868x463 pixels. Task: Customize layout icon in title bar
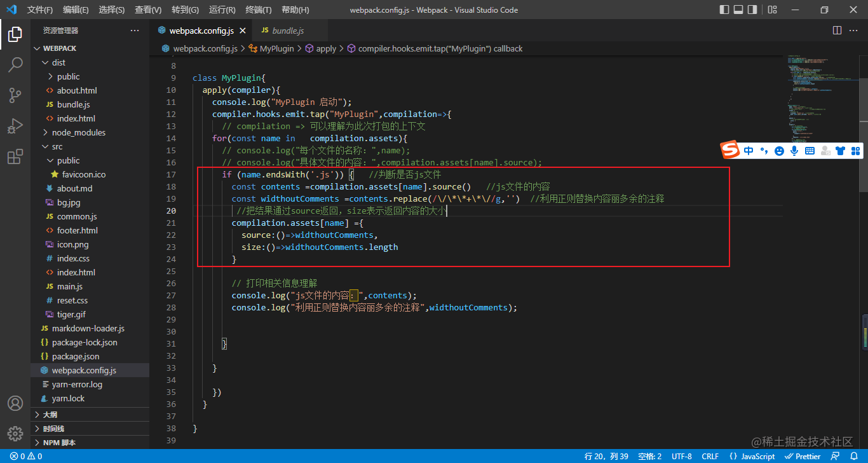pos(772,10)
